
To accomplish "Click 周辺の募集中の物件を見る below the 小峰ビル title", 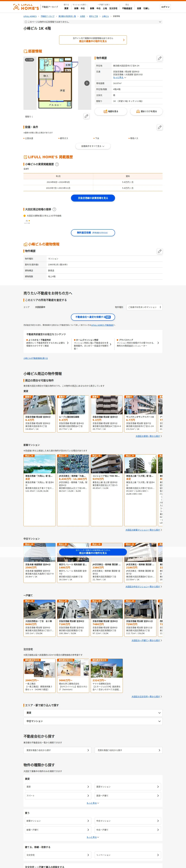I will tap(93, 40).
